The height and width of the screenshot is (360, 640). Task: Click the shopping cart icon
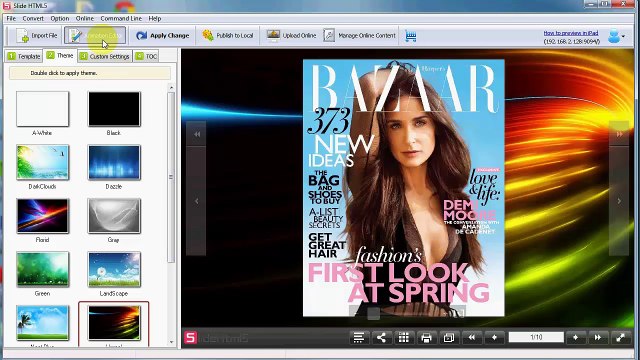coord(411,36)
